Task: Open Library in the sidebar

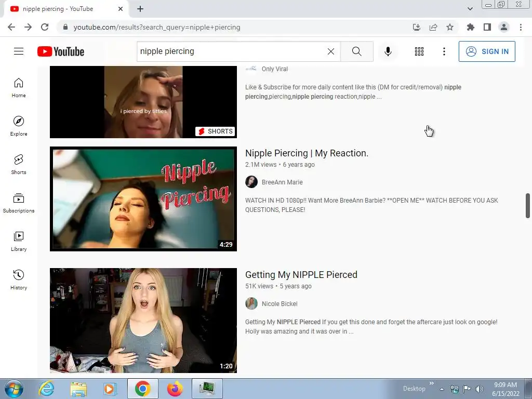Action: [x=19, y=241]
